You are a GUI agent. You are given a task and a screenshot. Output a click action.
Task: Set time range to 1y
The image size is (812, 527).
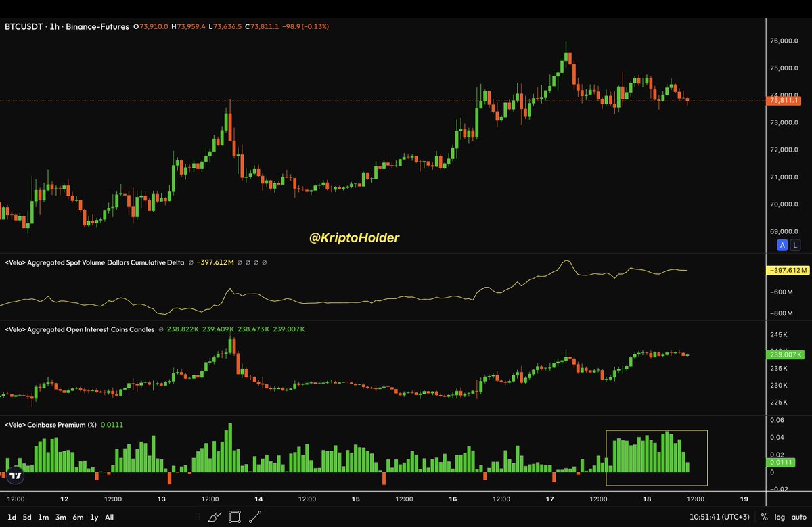95,517
